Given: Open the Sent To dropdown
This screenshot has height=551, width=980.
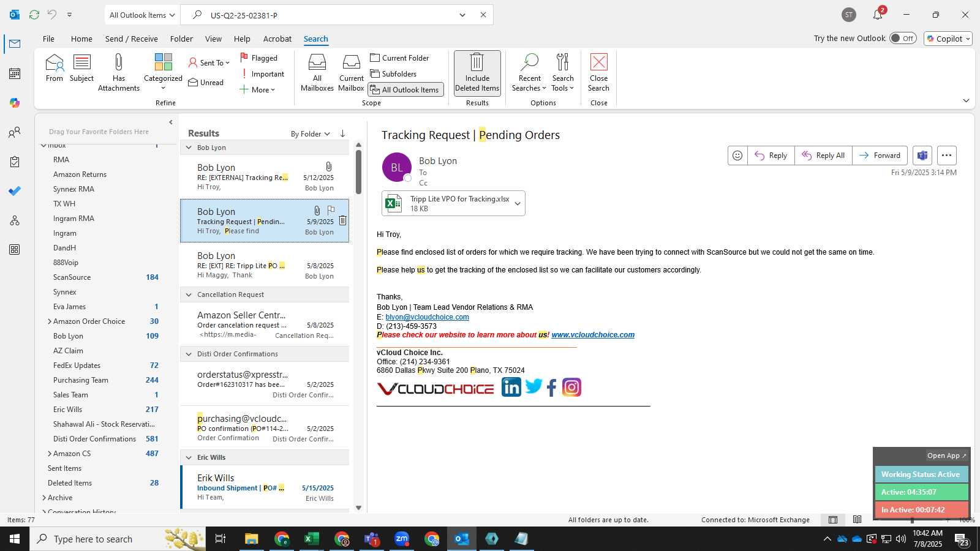Looking at the screenshot, I should [209, 62].
